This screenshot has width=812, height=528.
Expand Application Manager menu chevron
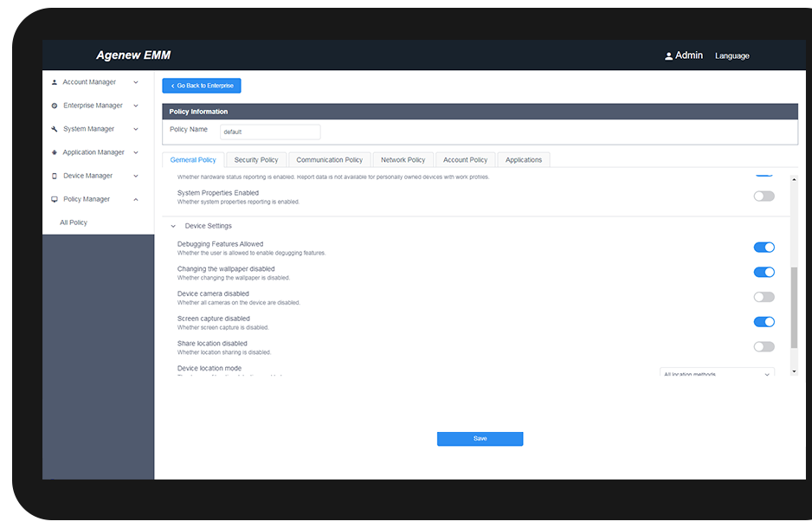[136, 152]
